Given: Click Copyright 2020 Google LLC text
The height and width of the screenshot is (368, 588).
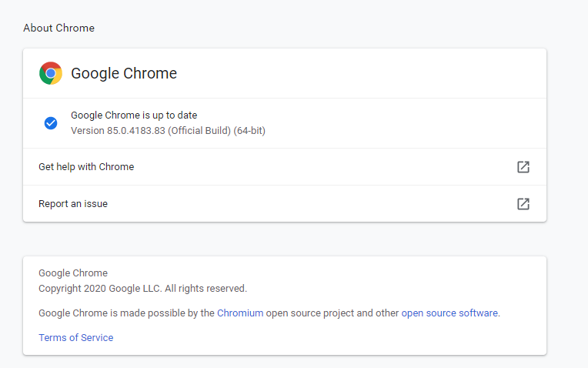Looking at the screenshot, I should [x=100, y=289].
